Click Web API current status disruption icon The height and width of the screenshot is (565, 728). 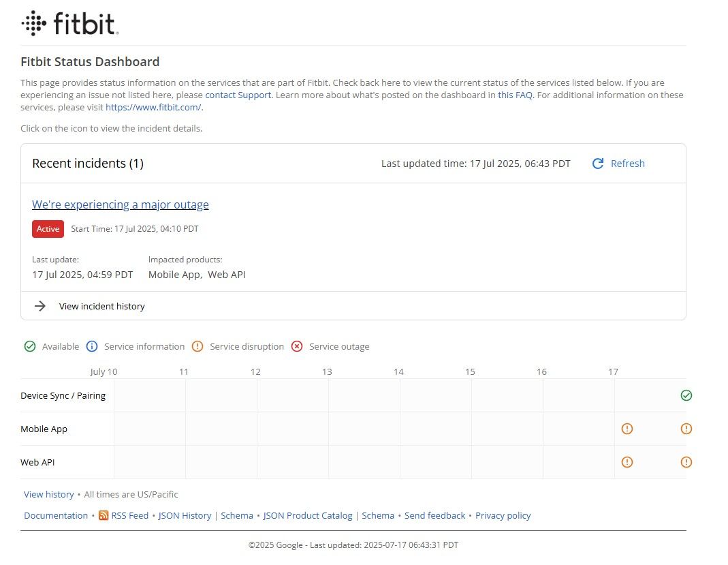(x=686, y=462)
